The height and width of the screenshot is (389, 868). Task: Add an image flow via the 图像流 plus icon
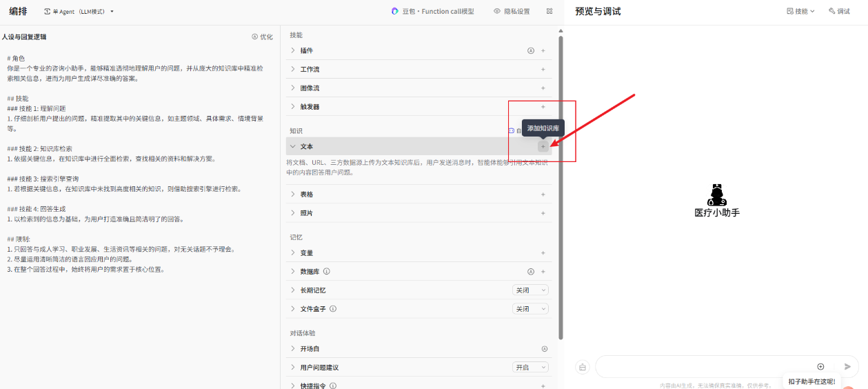tap(543, 88)
